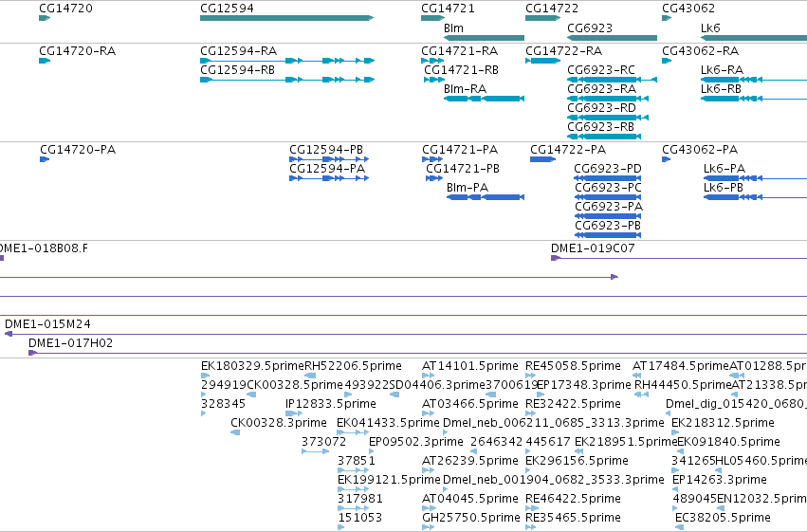The width and height of the screenshot is (807, 532).
Task: Select transcript CG12594-RA
Action: tap(287, 61)
